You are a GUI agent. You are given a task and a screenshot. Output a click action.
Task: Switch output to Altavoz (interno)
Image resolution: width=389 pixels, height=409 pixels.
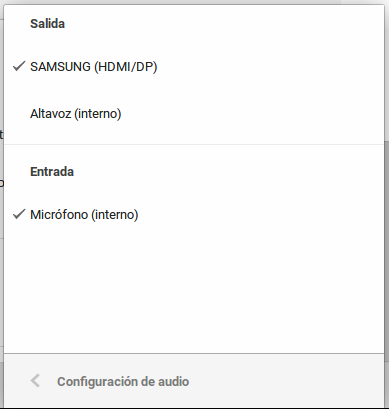194,114
